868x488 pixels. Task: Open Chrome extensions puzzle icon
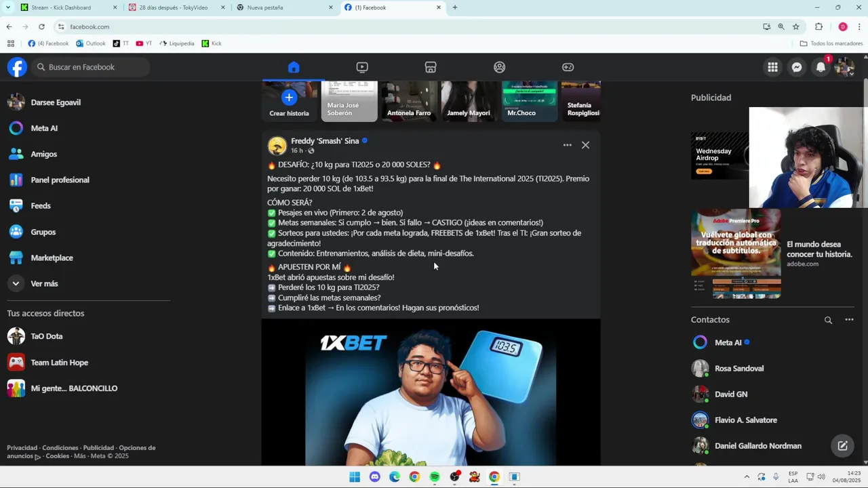click(x=818, y=26)
